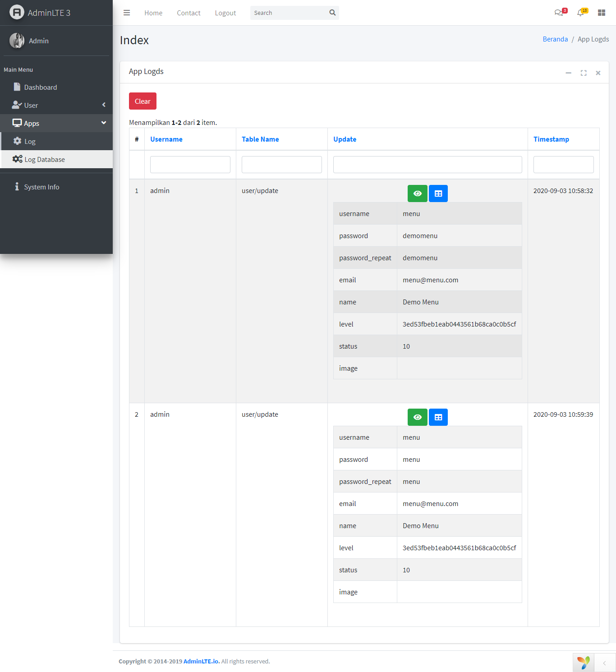Click the Log gear icon
616x672 pixels.
[18, 141]
